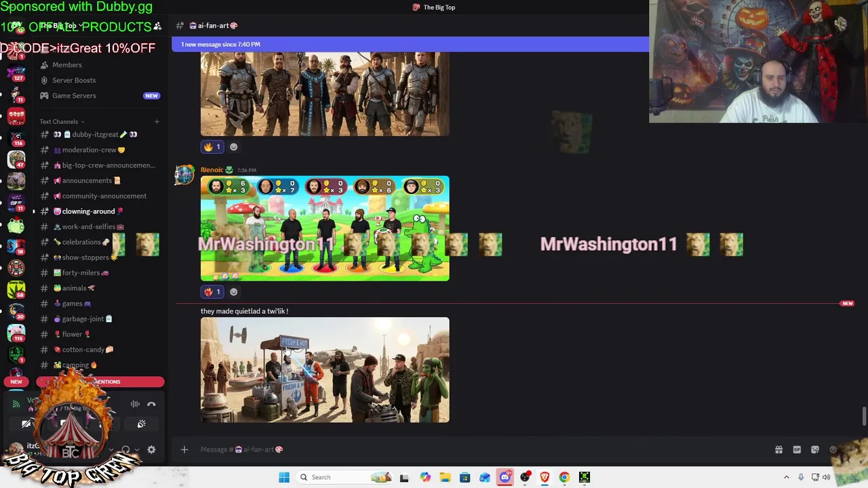Disconnect from the voice call
Screen dimensions: 868x488
(x=151, y=404)
